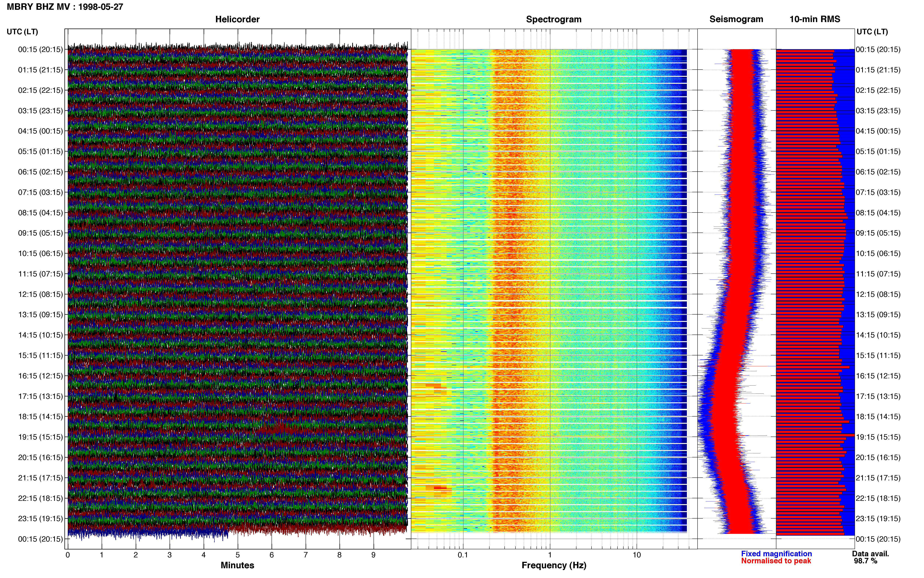The width and height of the screenshot is (924, 578).
Task: Click left time label '12:15 (08:15)'
Action: click(41, 294)
